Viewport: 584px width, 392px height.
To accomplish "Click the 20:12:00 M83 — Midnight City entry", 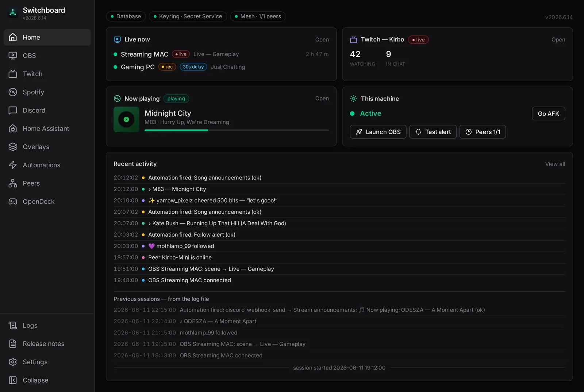I will (x=339, y=189).
